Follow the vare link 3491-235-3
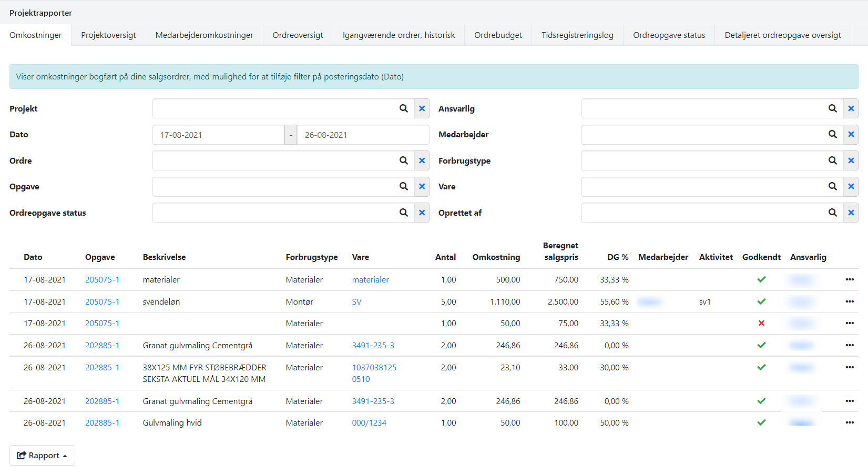 pos(373,345)
